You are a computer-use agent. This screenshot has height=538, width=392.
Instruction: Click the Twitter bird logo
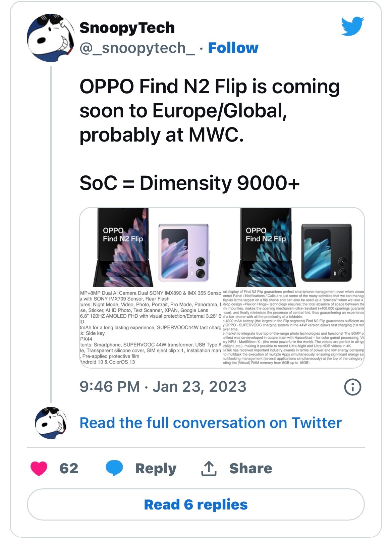click(352, 26)
